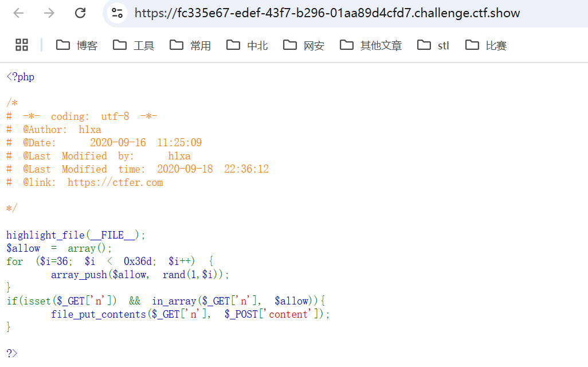Viewport: 588px width, 367px height.
Task: Click the challenge.ctf.show URL in address bar
Action: (x=327, y=13)
